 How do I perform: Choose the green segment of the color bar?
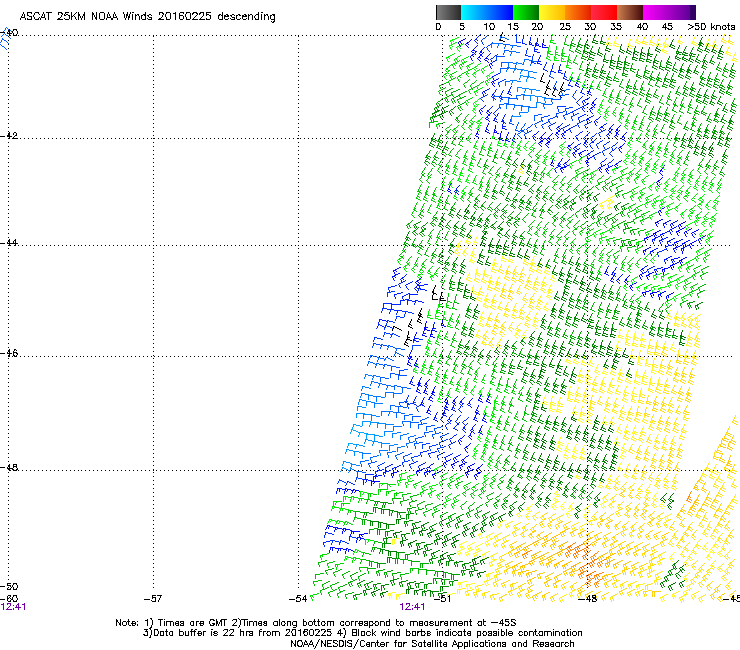526,12
